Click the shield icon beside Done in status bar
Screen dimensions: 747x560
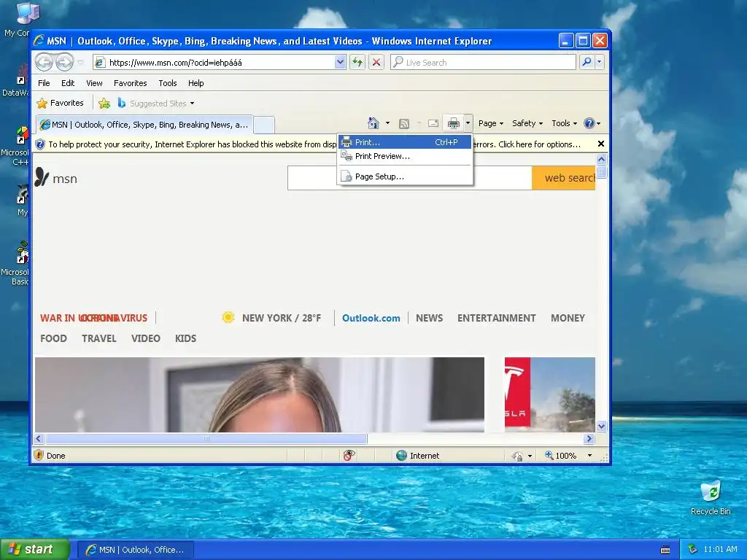click(39, 455)
